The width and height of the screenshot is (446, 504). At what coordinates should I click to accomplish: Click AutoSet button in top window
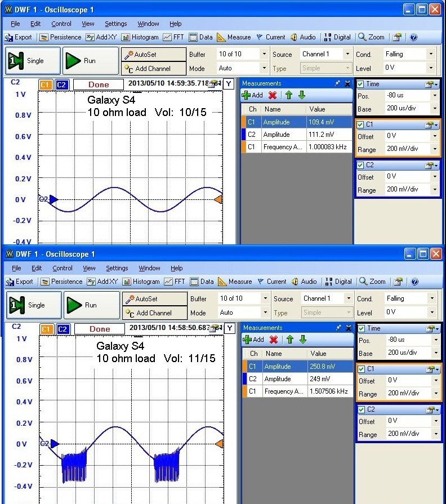pos(154,54)
